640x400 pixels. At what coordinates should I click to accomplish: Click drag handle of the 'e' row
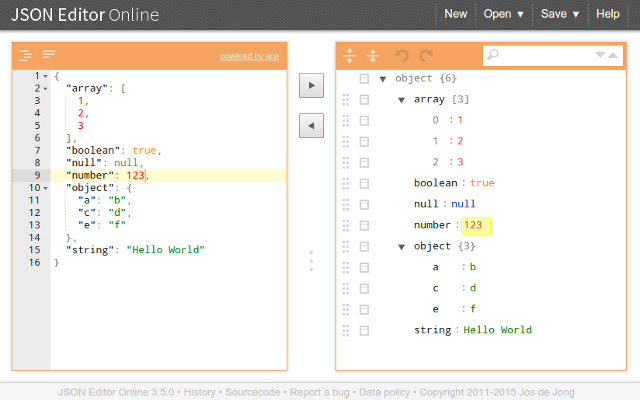click(x=346, y=309)
